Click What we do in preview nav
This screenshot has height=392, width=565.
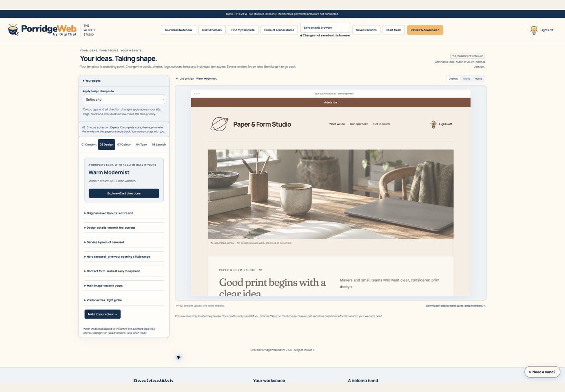pyautogui.click(x=337, y=124)
